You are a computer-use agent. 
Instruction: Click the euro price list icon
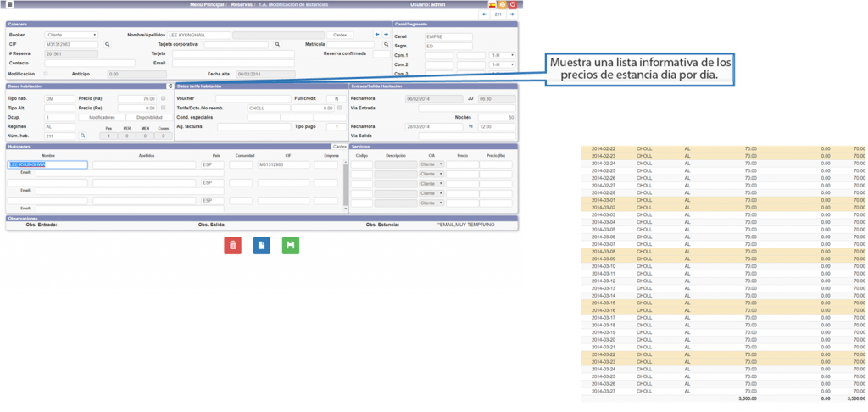pos(170,86)
